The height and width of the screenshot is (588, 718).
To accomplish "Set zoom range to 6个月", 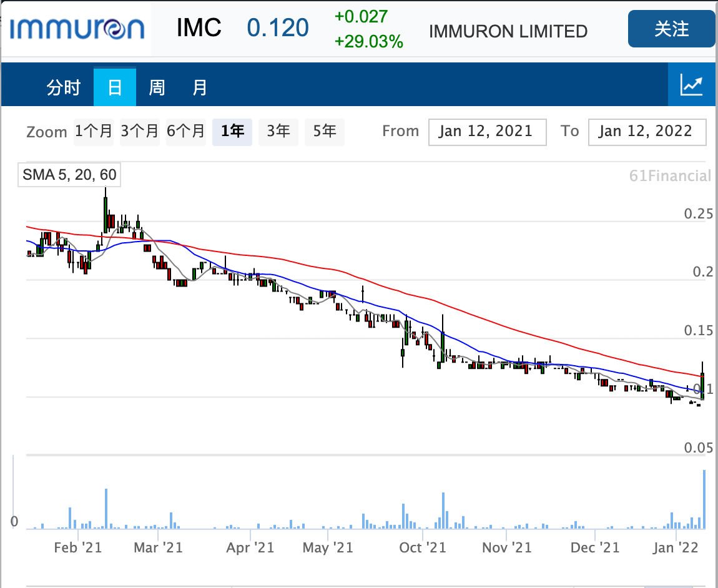I will pos(185,132).
